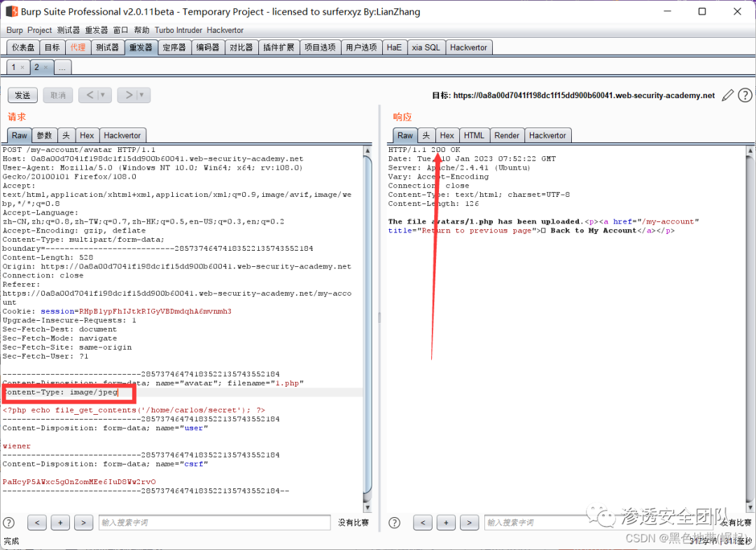Click the response pane vertical scrollbar
The width and height of the screenshot is (756, 550).
(x=750, y=329)
